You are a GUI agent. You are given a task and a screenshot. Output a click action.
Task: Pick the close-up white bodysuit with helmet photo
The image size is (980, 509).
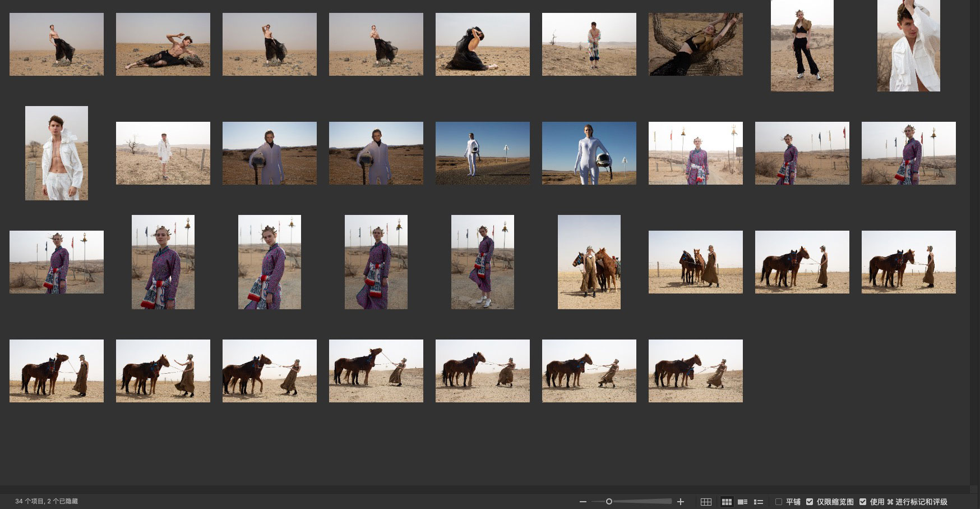(x=589, y=153)
